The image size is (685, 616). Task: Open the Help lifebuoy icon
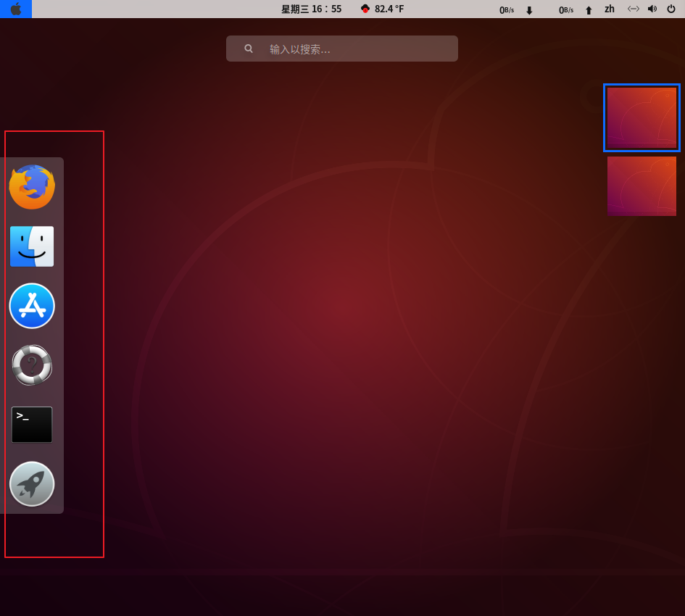[32, 365]
